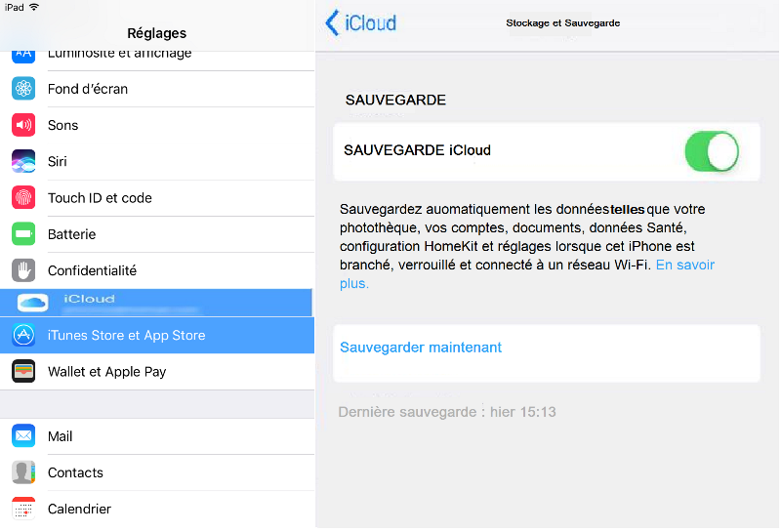Tap the Contacts silhouette icon

point(23,472)
